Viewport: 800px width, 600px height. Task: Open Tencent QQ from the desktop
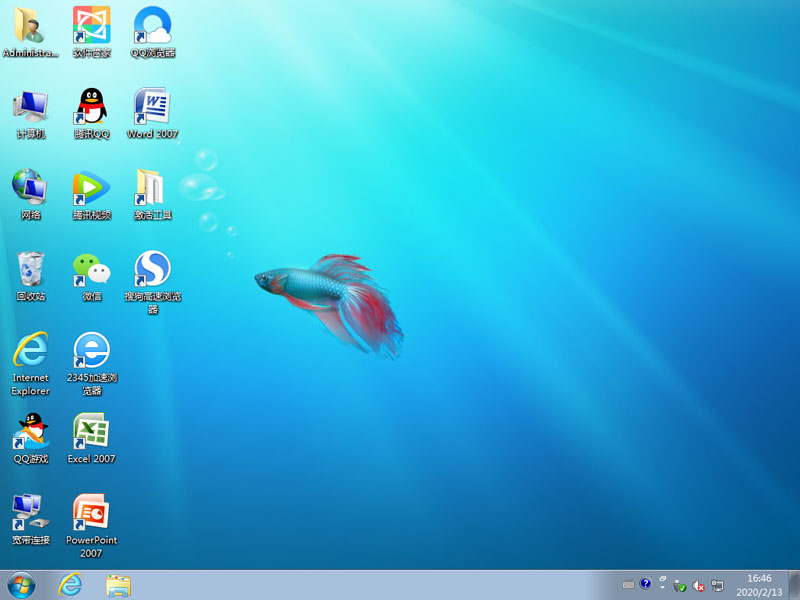point(90,110)
